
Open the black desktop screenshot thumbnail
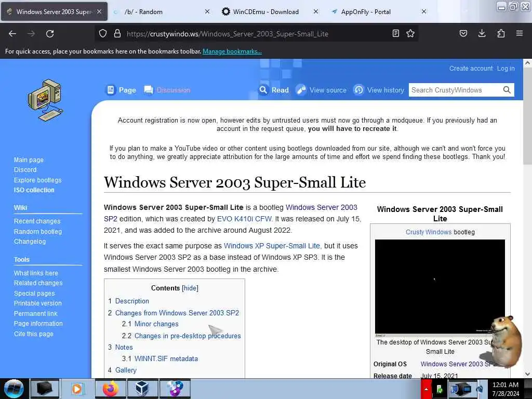440,288
